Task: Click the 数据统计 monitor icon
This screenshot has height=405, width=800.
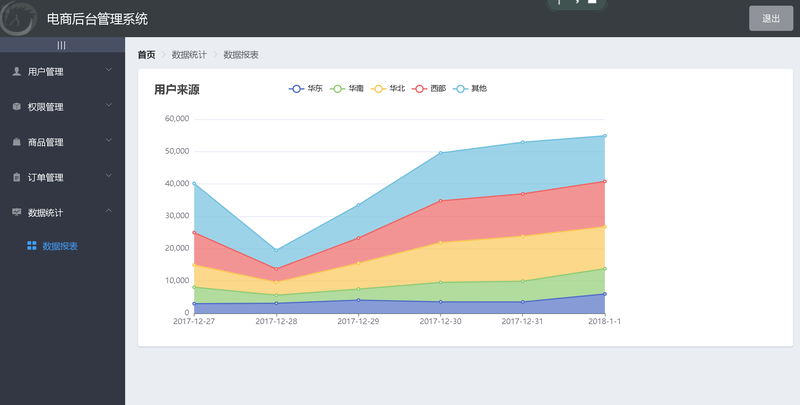Action: pyautogui.click(x=16, y=212)
